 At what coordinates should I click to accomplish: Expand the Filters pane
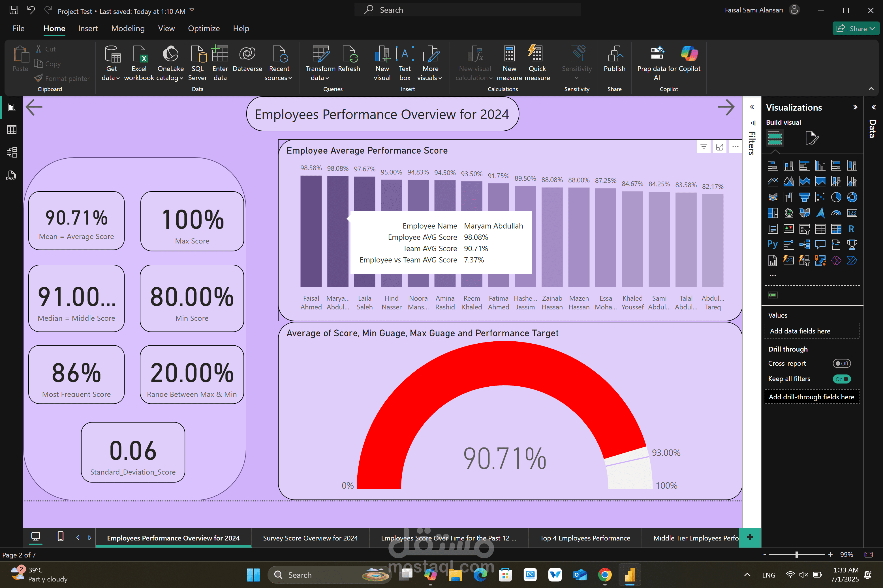coord(752,107)
